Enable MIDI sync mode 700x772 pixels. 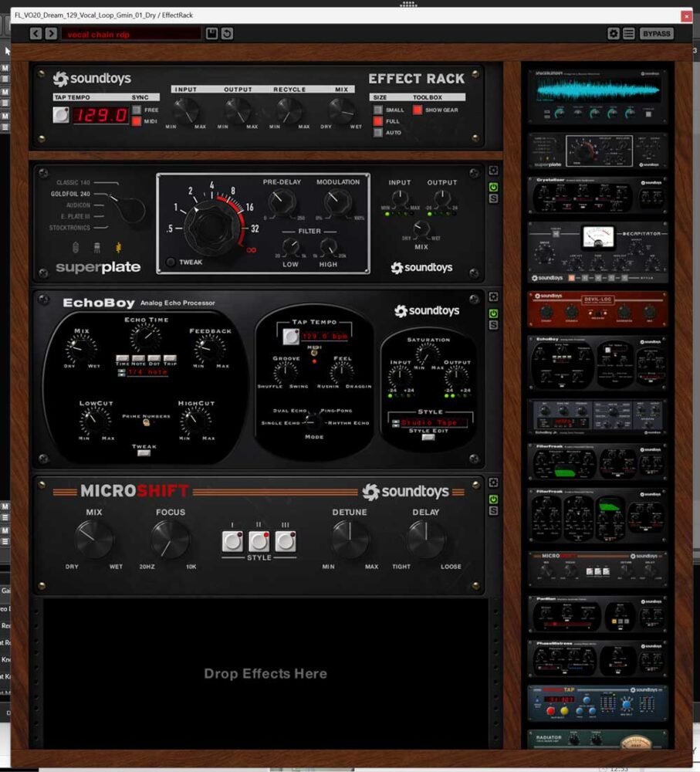click(137, 121)
